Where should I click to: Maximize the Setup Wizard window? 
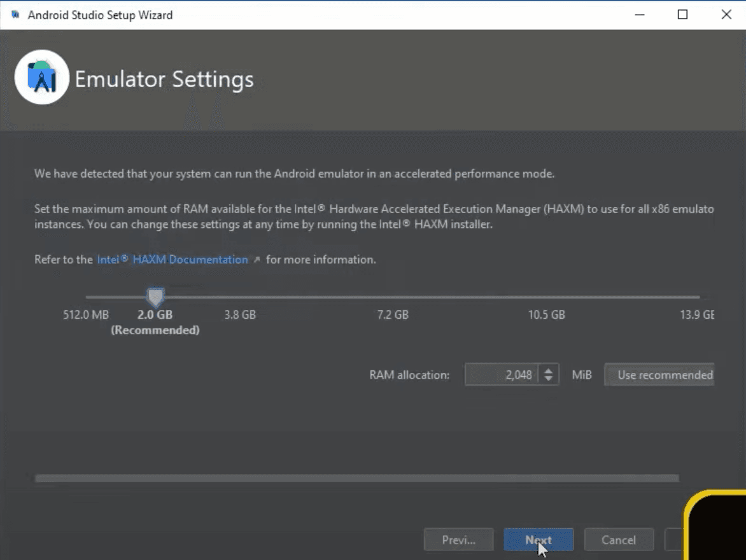(682, 14)
